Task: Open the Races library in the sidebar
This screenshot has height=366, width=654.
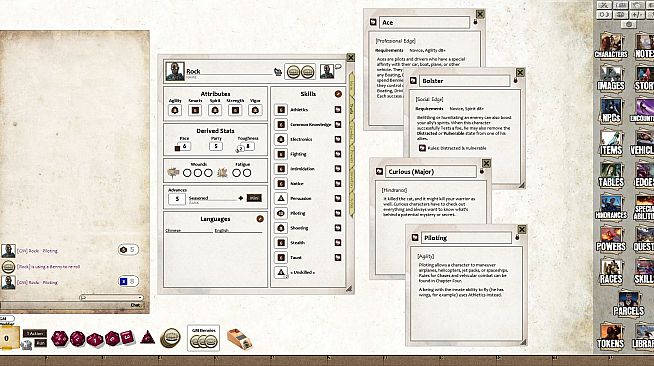Action: tap(611, 271)
